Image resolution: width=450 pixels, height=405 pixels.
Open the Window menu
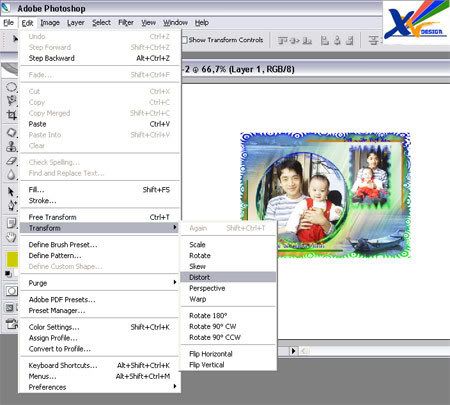pos(175,23)
